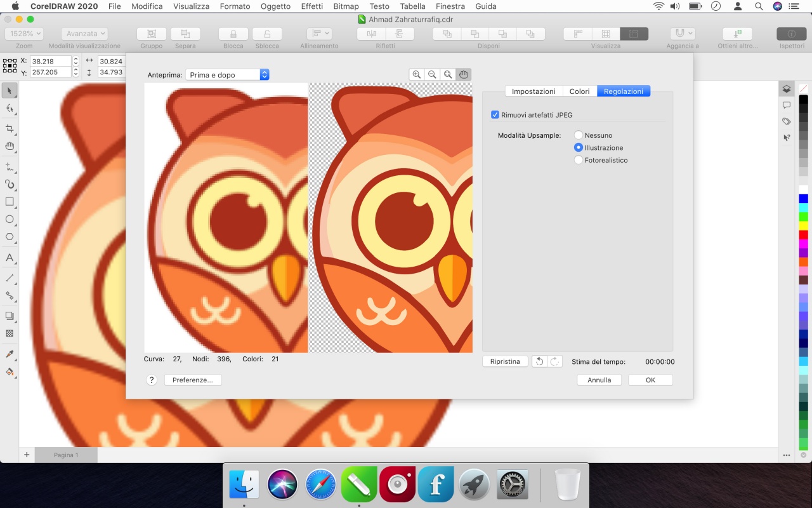Pick the Eyedropper tool in toolbox
Viewport: 812px width, 508px height.
click(10, 354)
